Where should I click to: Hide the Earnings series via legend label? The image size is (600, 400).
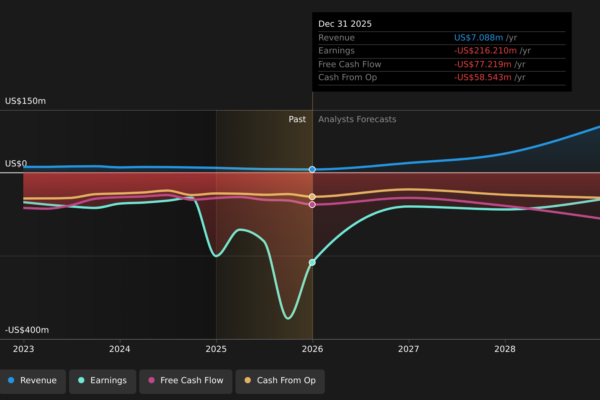[108, 381]
